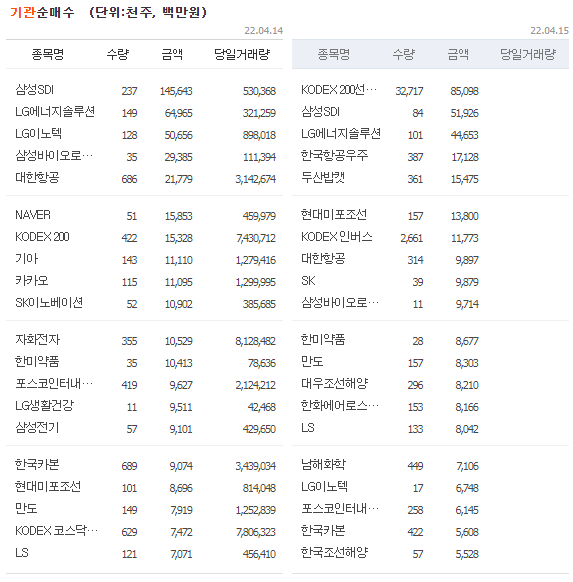
Task: Open 삼성SDI in the 22.04.14 table
Action: click(x=35, y=90)
